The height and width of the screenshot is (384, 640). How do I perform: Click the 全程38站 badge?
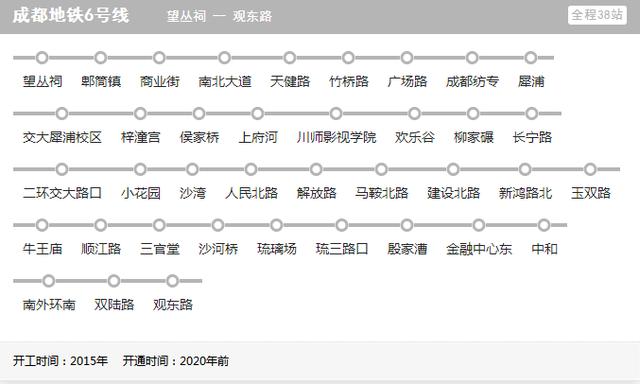597,15
